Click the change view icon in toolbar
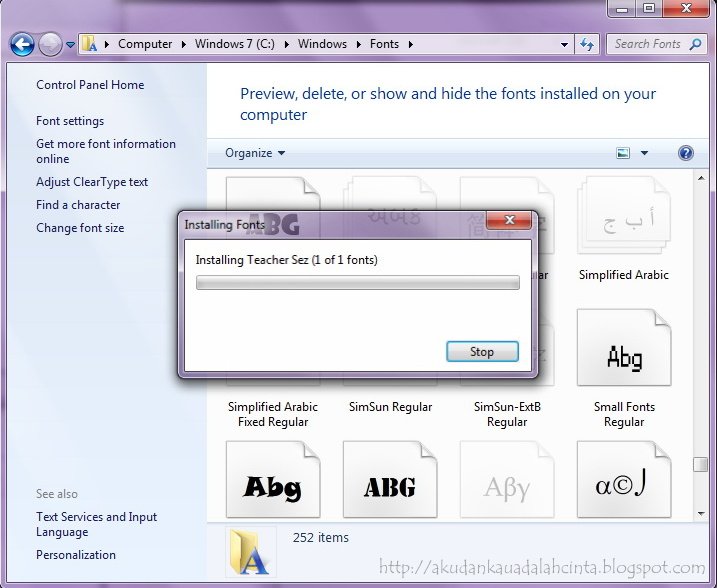Image resolution: width=717 pixels, height=588 pixels. point(624,153)
